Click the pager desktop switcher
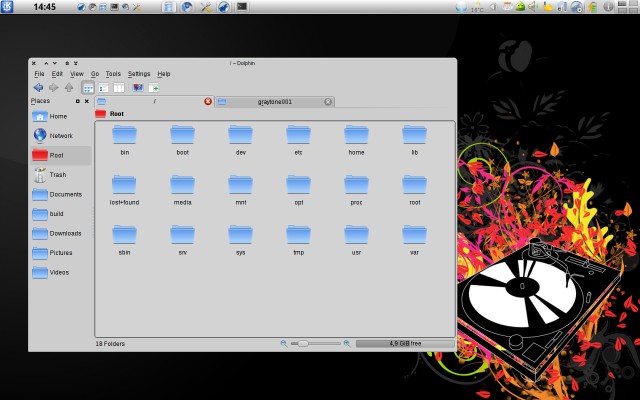 tap(628, 7)
